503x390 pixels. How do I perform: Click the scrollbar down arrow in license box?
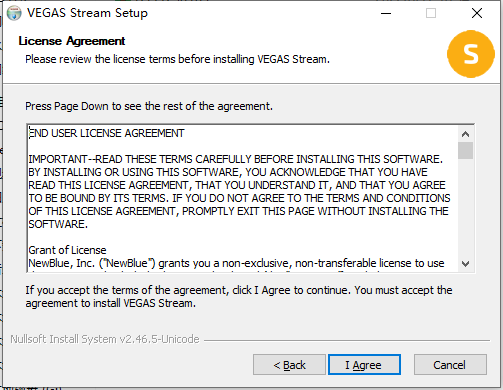point(465,264)
